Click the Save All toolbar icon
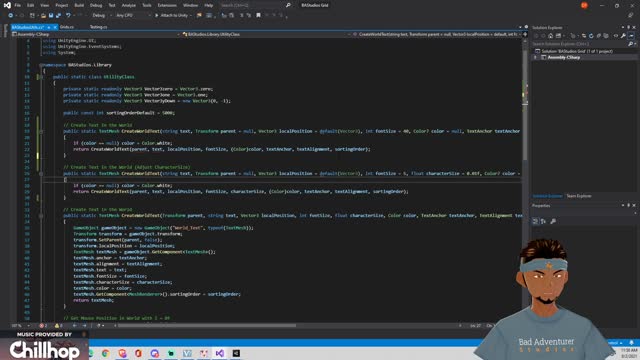Screen dimensions: 640x360 [58, 16]
